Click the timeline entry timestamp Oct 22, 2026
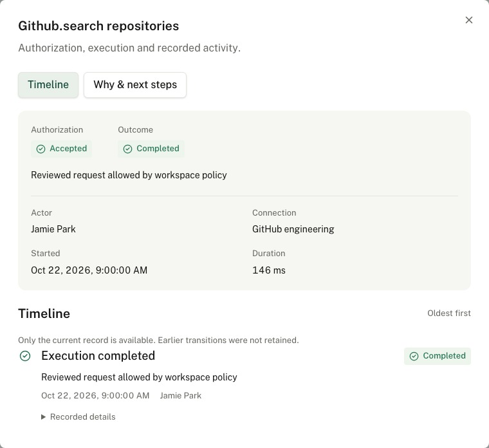Viewport: 489px width, 448px height. [x=95, y=396]
